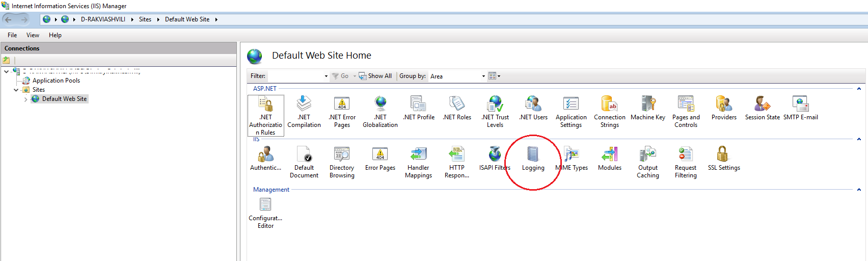Click the Go filter button

tap(340, 76)
